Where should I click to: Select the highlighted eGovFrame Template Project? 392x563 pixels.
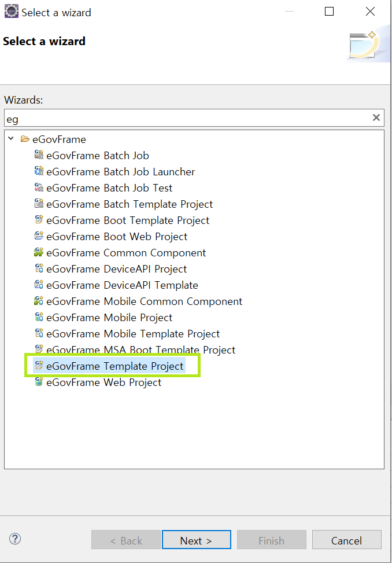114,366
